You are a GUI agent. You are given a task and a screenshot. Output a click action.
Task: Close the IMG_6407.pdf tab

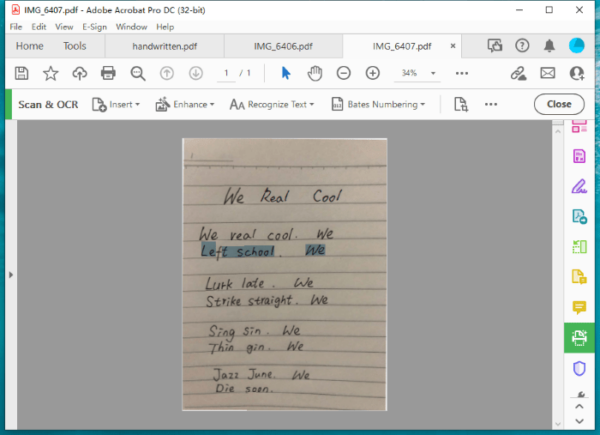[x=453, y=46]
